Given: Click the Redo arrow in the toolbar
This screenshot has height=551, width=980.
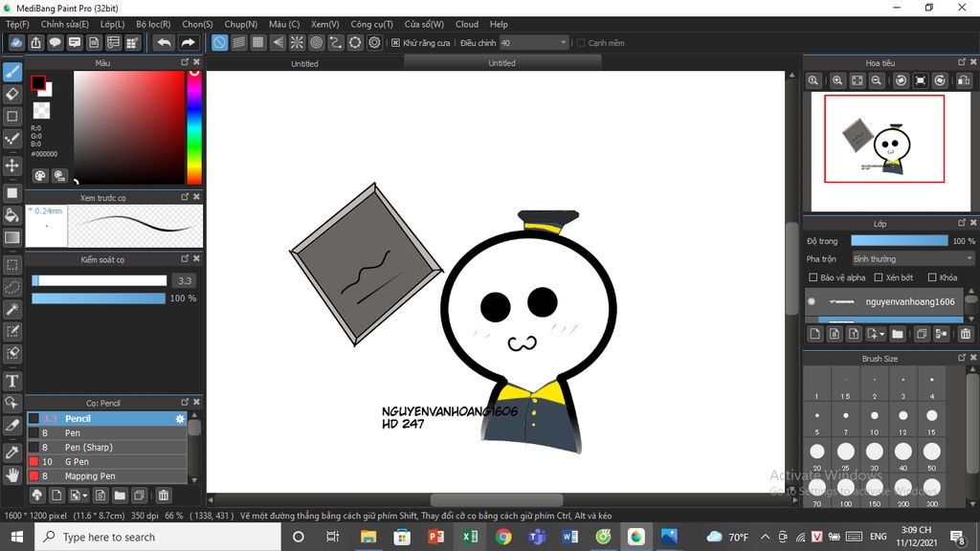Looking at the screenshot, I should pos(188,42).
